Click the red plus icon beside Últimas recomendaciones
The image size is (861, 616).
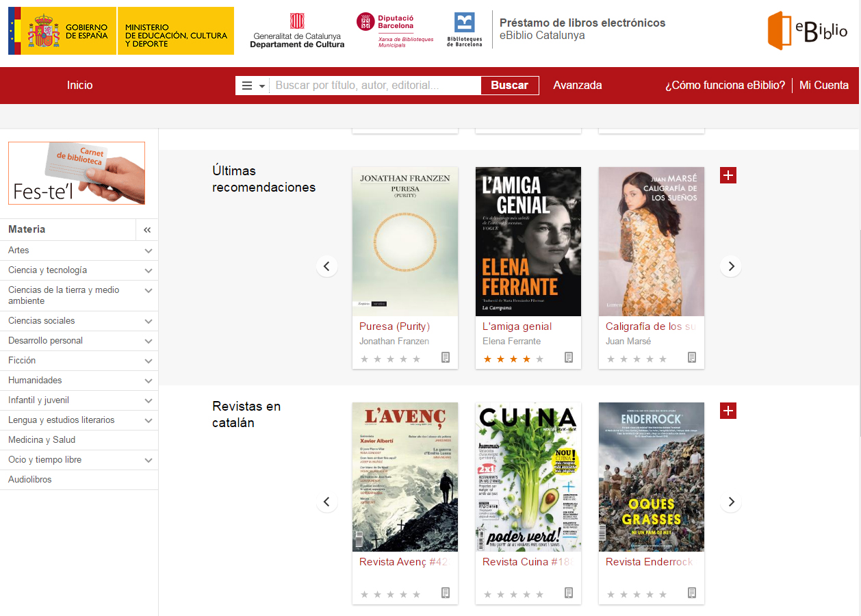(728, 175)
